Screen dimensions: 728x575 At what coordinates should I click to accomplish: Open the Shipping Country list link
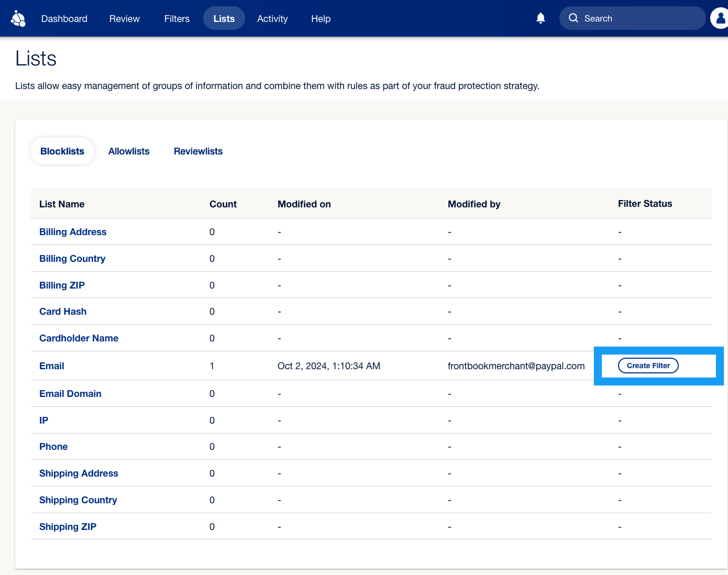78,500
